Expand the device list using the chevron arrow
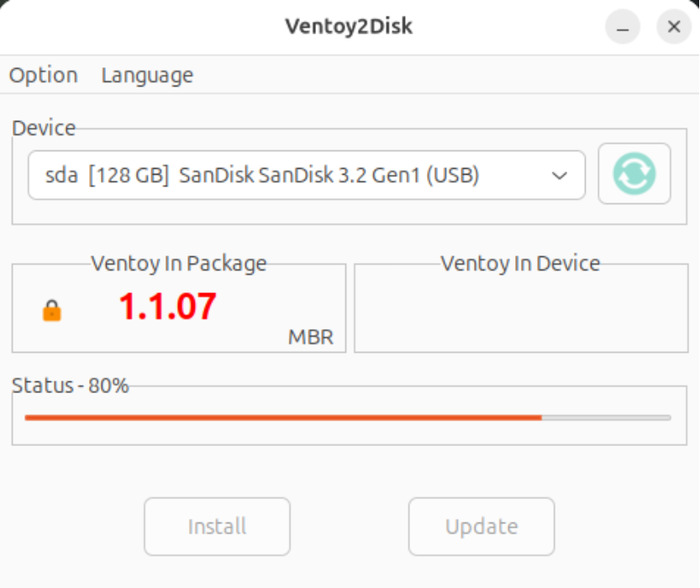The height and width of the screenshot is (588, 700). click(559, 176)
